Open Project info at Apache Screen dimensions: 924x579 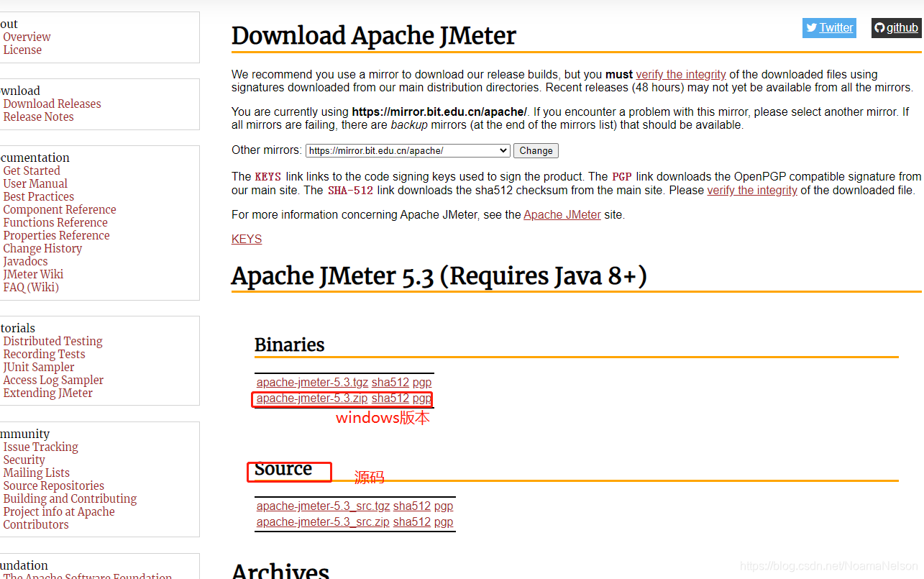click(59, 511)
